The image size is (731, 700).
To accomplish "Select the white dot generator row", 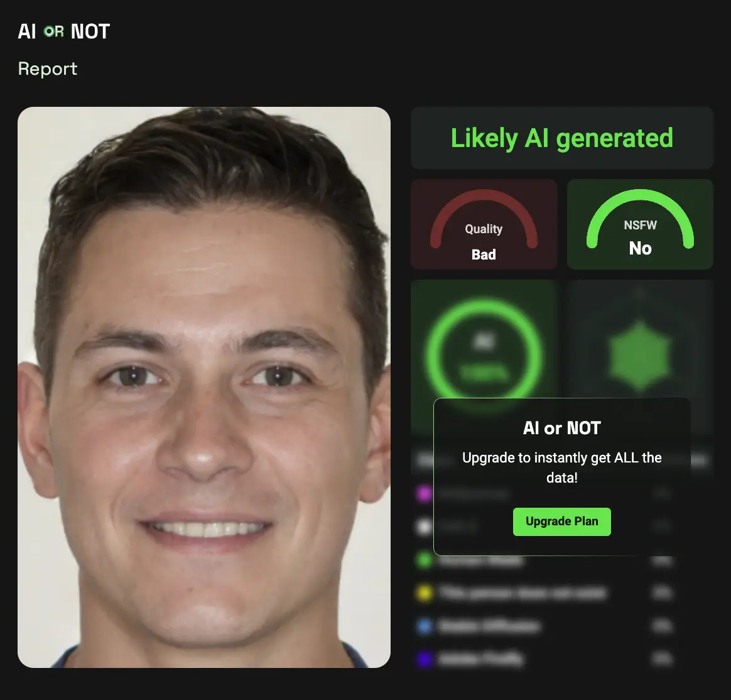I will (x=544, y=527).
